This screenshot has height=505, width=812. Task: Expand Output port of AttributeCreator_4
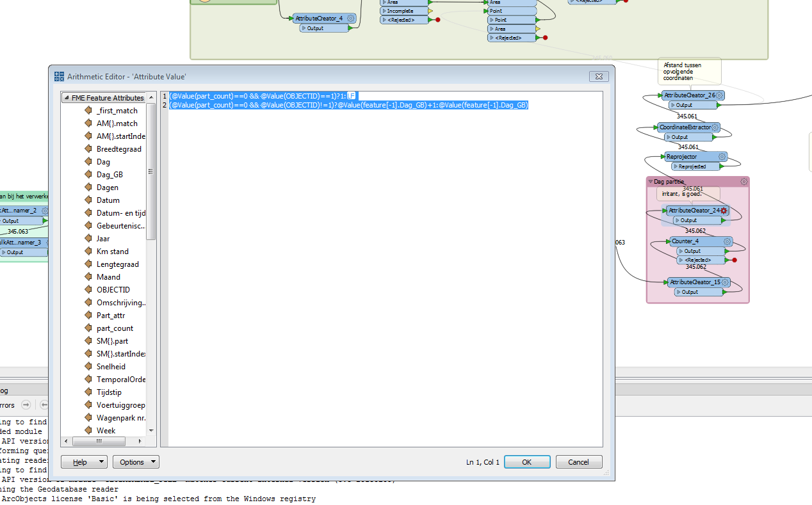(304, 28)
